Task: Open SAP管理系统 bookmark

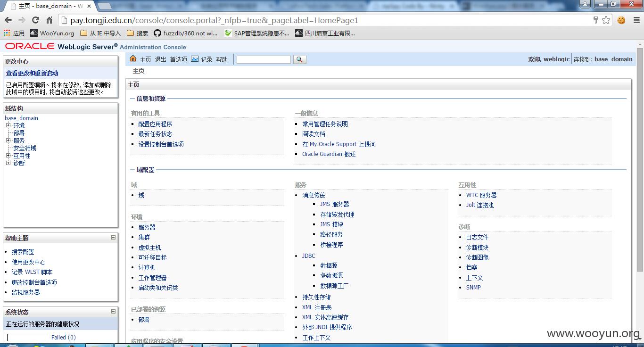Action: pos(257,33)
